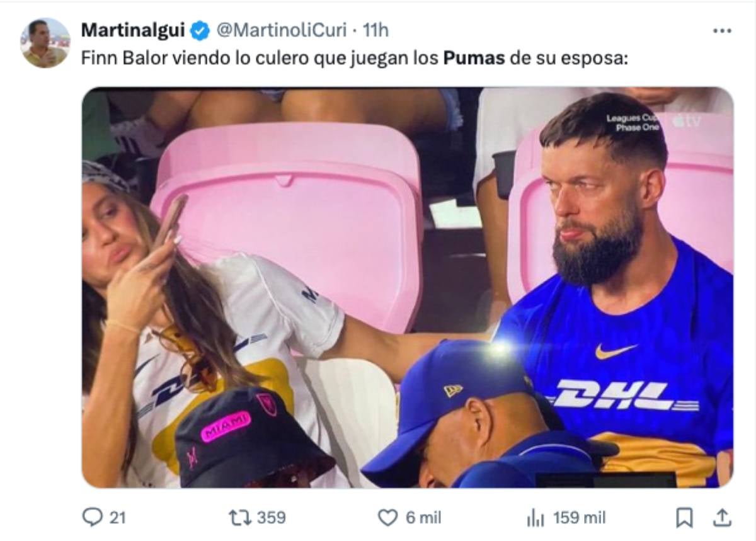The image size is (756, 541).
Task: Click the tweet text starting Finn Balor
Action: 252,59
